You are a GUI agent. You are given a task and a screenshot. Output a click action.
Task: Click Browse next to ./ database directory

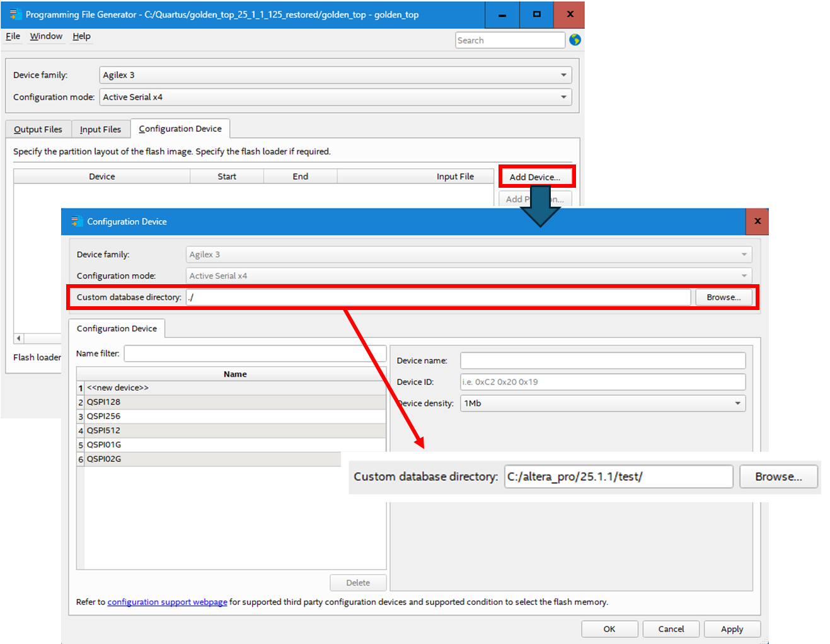click(723, 297)
